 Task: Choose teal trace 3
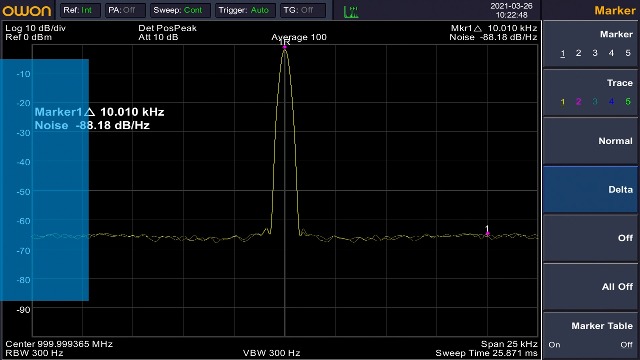point(595,102)
